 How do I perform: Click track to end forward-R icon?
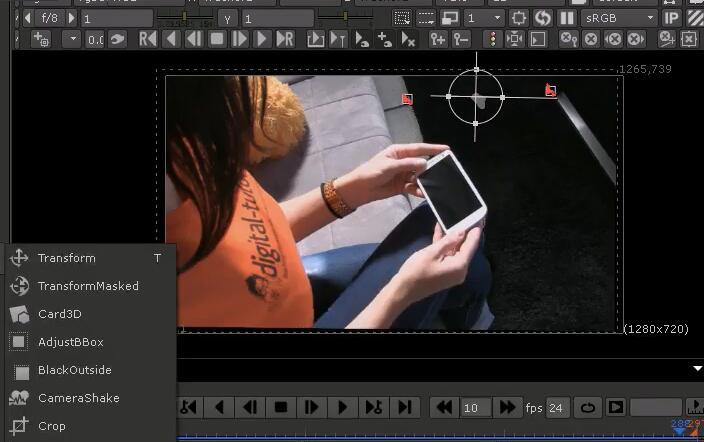(285, 40)
